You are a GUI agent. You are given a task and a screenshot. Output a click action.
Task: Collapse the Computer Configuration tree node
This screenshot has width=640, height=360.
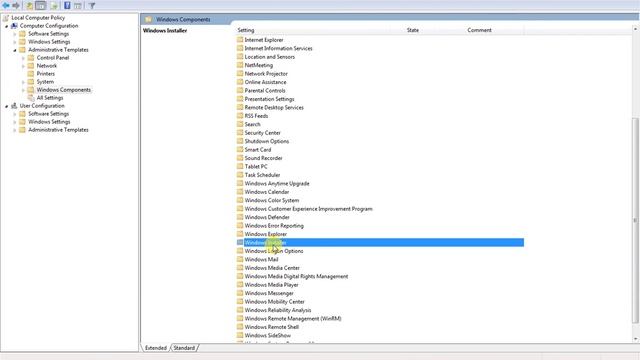point(7,26)
